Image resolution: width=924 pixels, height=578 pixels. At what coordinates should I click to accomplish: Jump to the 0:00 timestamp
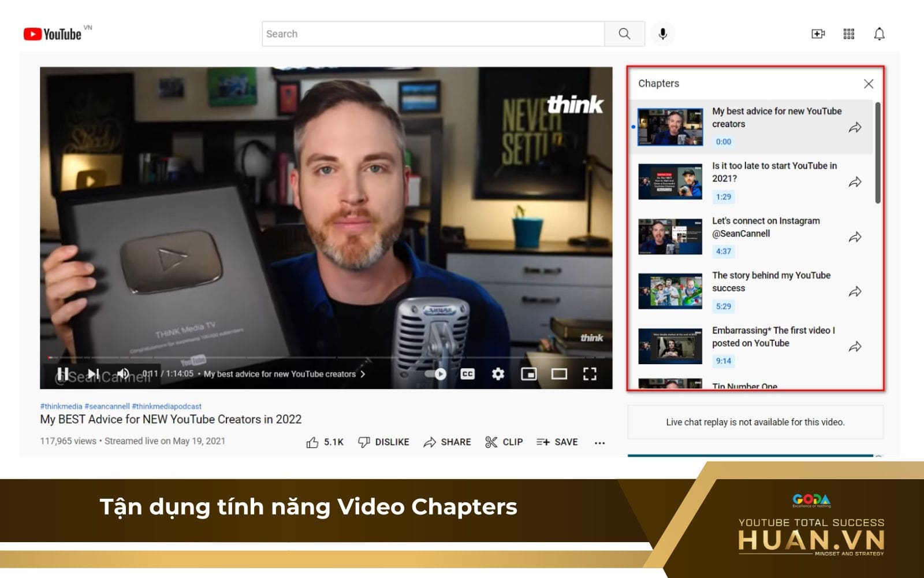click(x=724, y=142)
